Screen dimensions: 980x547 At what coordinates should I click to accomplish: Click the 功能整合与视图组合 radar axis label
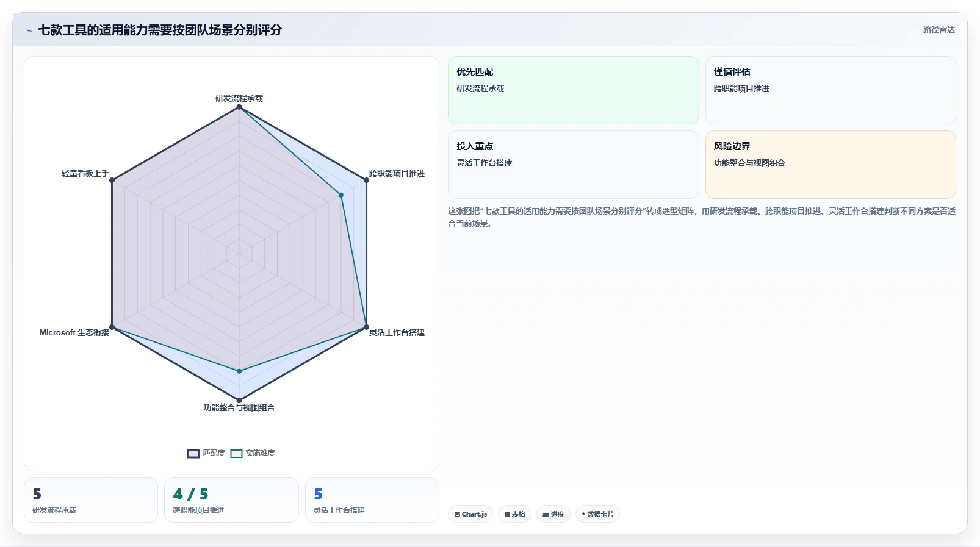coord(239,407)
